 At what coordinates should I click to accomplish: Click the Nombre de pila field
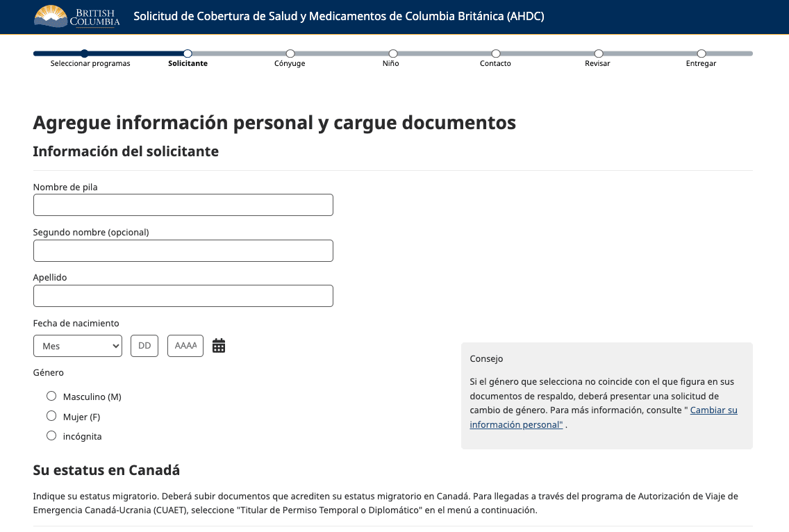[x=183, y=205]
